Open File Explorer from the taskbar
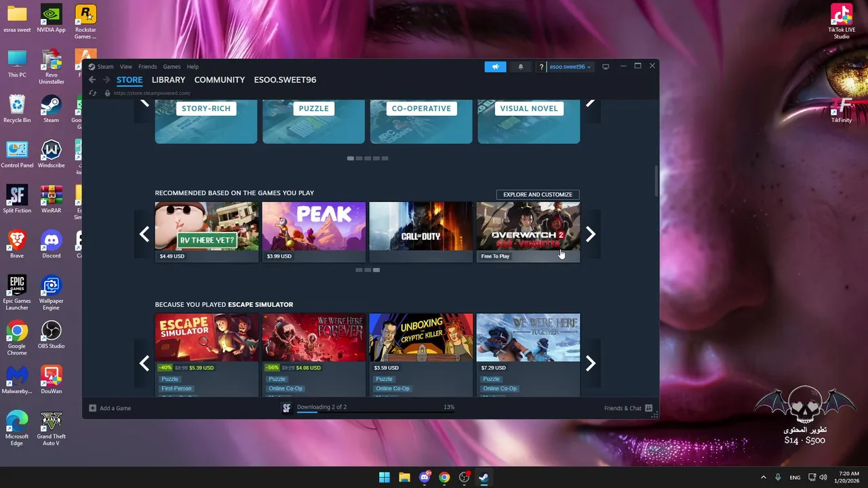 coord(404,477)
